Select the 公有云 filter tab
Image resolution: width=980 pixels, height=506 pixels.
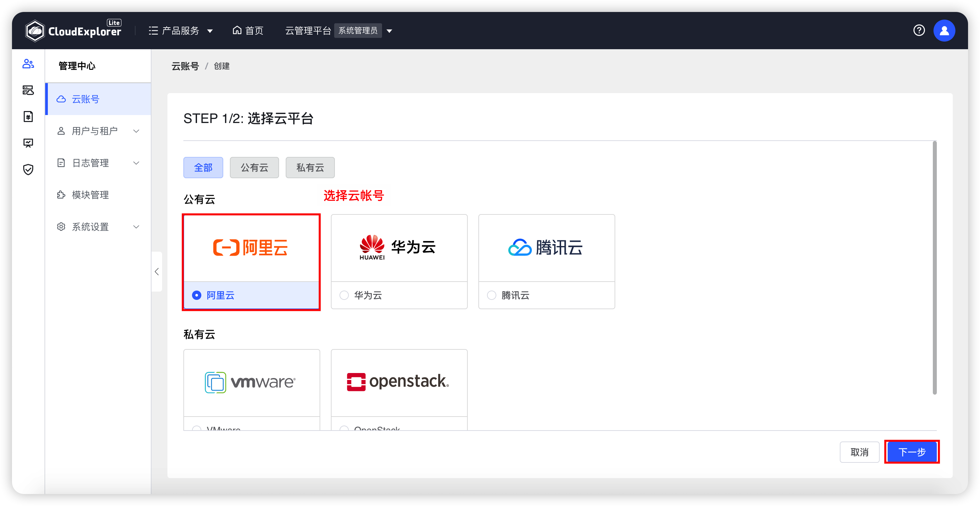pyautogui.click(x=254, y=168)
